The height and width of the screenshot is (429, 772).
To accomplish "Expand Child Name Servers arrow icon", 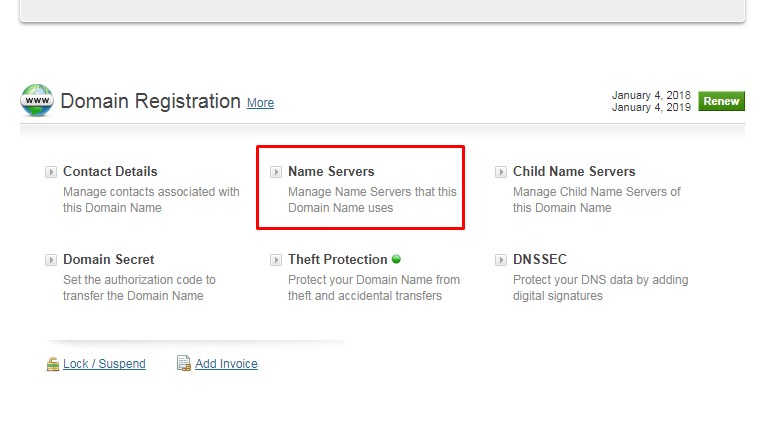I will click(501, 172).
